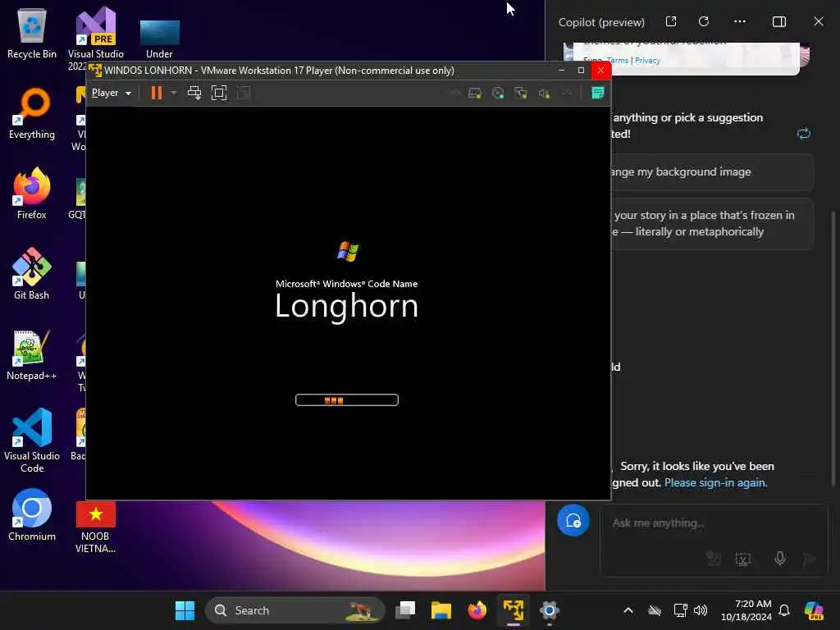
Task: Open the green VMware messages note icon
Action: pyautogui.click(x=597, y=93)
